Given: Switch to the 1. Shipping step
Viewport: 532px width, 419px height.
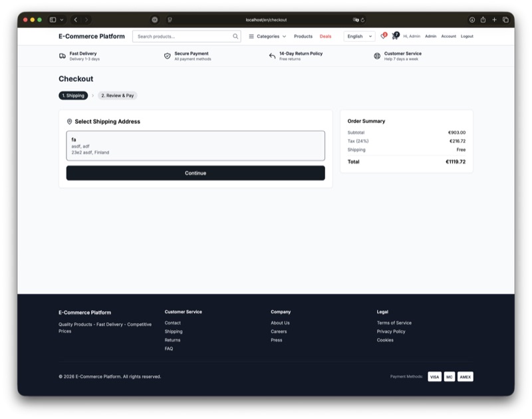Looking at the screenshot, I should click(x=73, y=96).
